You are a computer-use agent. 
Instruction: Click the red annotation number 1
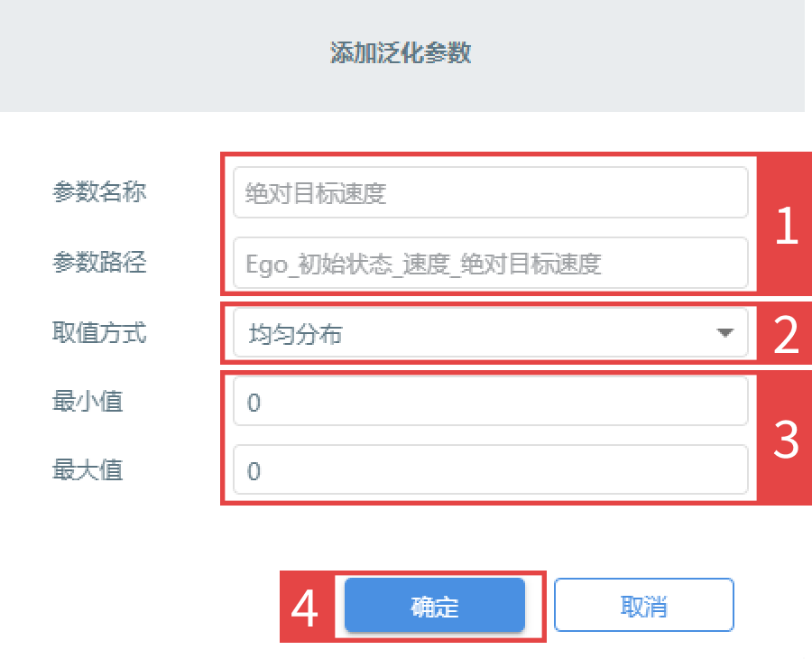point(786,225)
